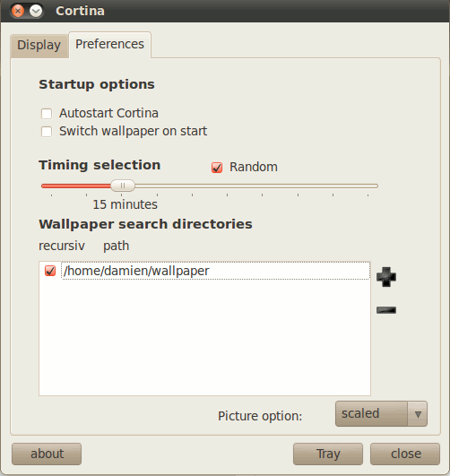The width and height of the screenshot is (450, 476).
Task: Select the Preferences tab
Action: [109, 45]
